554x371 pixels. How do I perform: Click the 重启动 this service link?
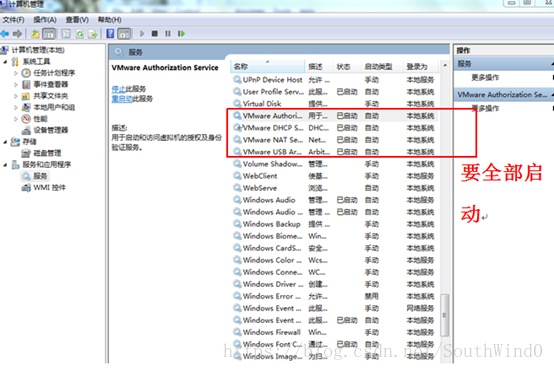click(122, 99)
